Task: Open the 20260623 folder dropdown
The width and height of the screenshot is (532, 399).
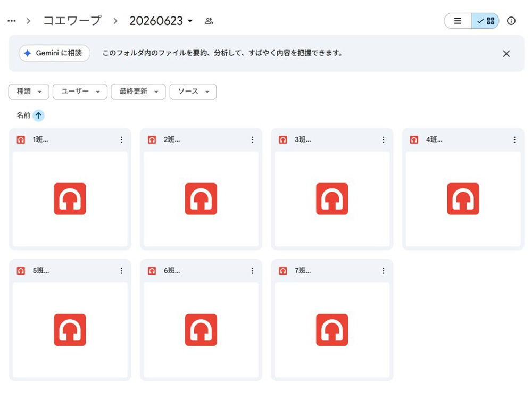Action: [161, 21]
